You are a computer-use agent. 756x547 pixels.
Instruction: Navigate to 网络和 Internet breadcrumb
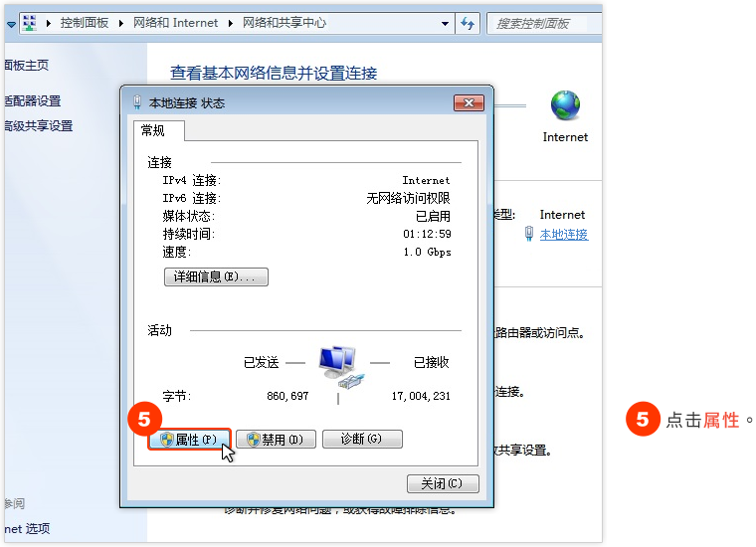tap(174, 23)
